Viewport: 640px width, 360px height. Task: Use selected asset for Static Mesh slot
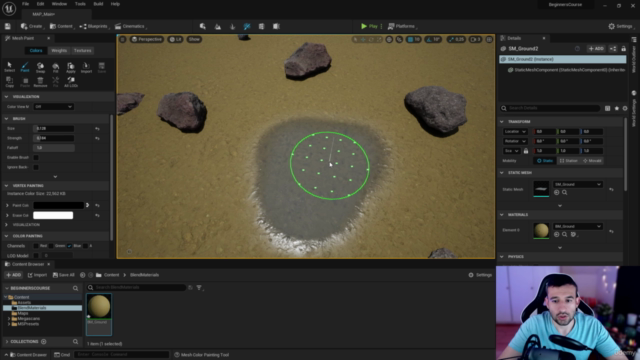pos(557,192)
